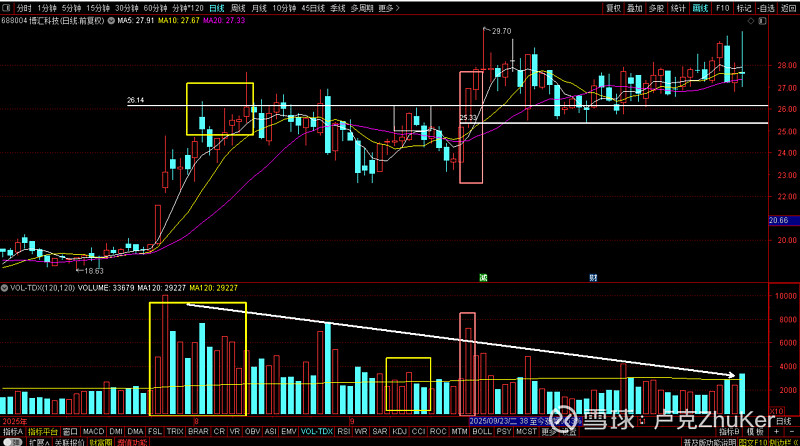This screenshot has height=446, width=800.
Task: Select the VOL-TDX indicator tab
Action: 316,432
